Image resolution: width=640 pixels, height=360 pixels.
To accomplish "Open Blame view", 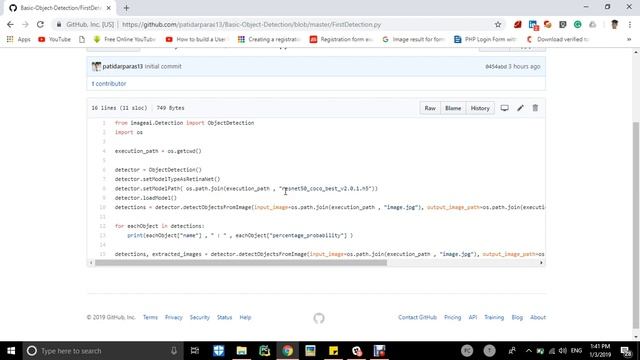I will (x=453, y=108).
